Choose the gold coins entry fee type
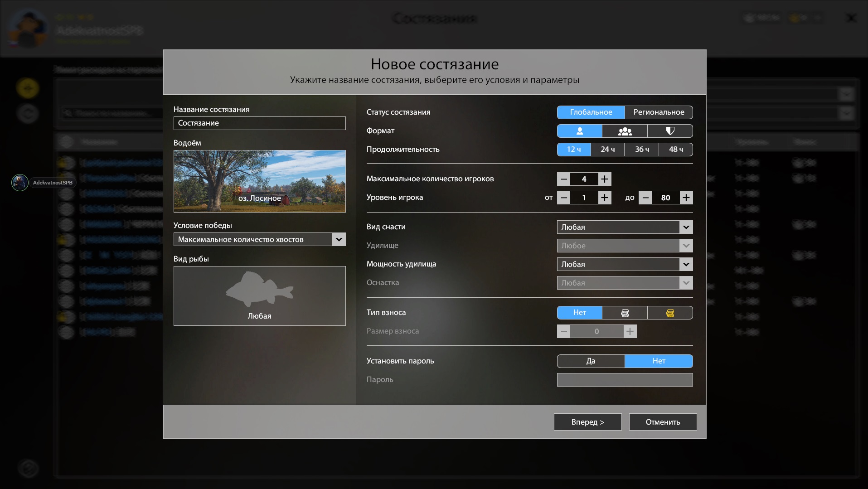The height and width of the screenshot is (489, 868). [x=670, y=313]
